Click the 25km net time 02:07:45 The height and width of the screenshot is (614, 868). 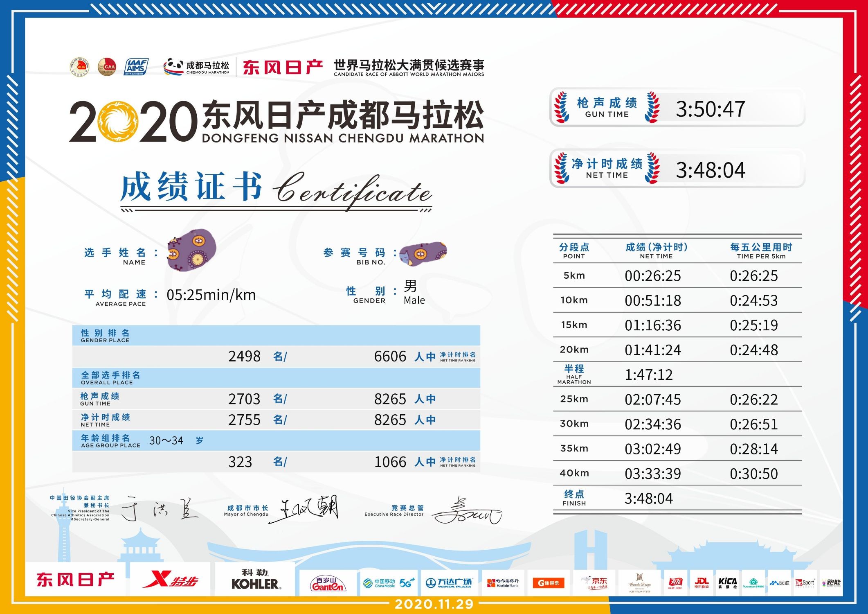tap(653, 400)
